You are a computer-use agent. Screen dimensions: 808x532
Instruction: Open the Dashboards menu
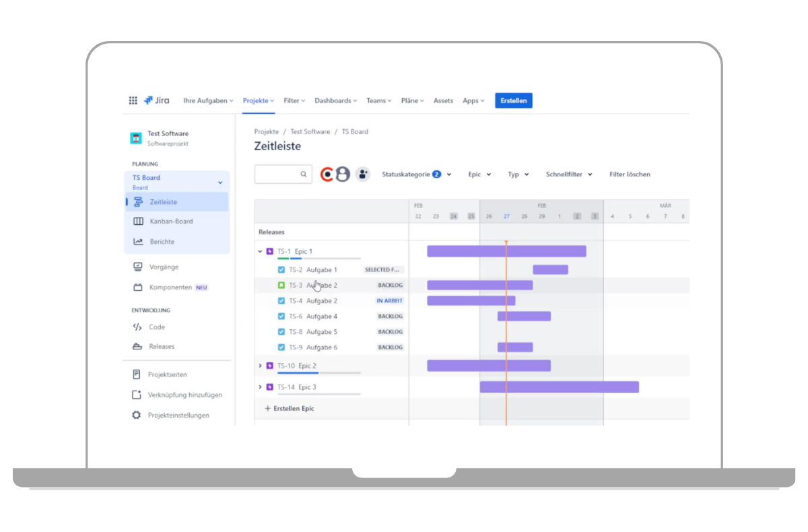pyautogui.click(x=335, y=101)
